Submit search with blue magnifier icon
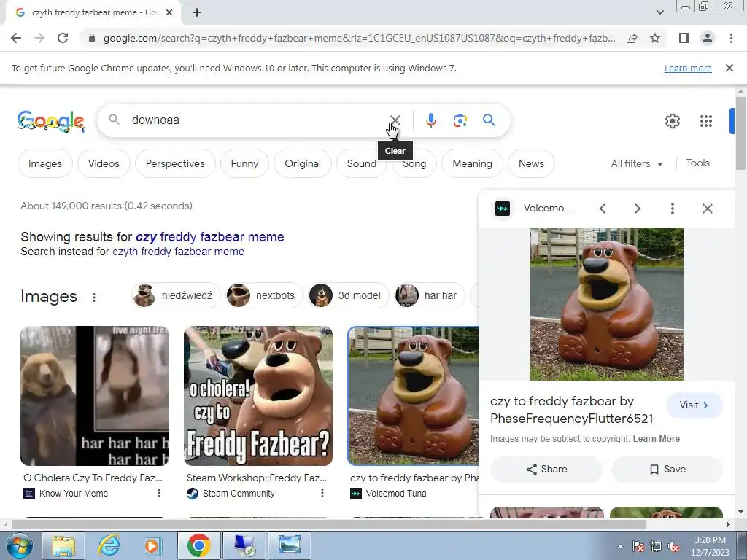The image size is (747, 560). click(489, 120)
